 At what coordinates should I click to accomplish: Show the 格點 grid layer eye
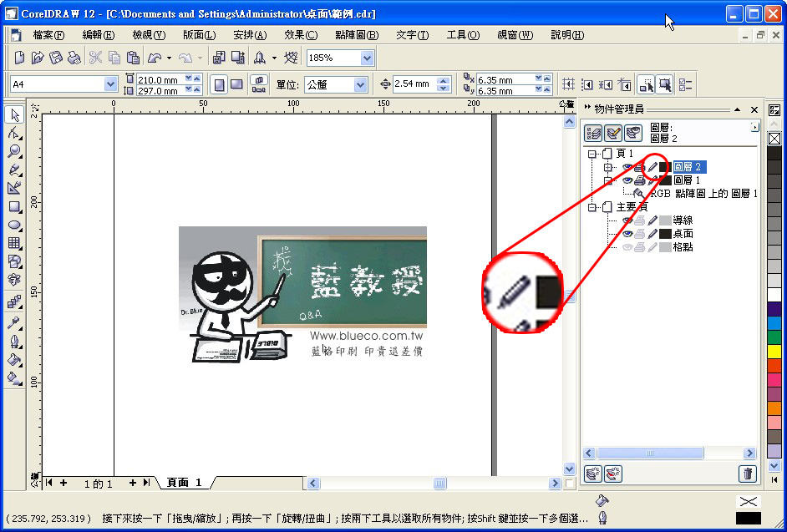(x=627, y=247)
